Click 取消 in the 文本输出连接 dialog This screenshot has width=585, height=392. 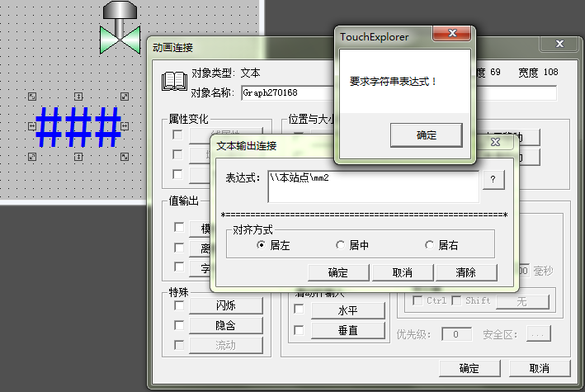[402, 272]
